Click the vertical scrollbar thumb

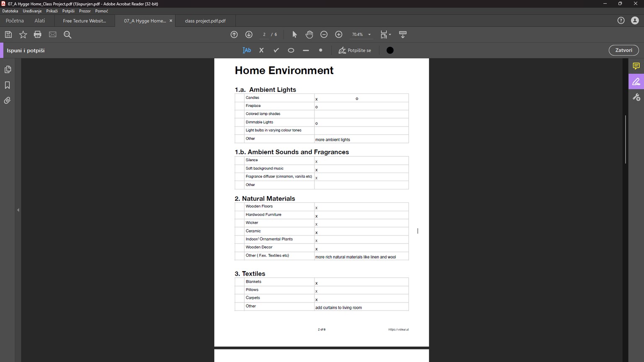pyautogui.click(x=625, y=139)
